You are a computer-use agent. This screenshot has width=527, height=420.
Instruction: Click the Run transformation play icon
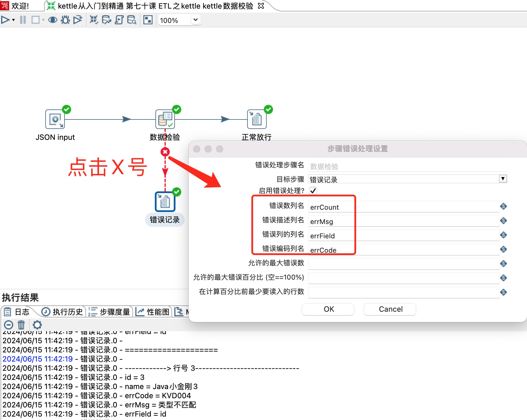pos(5,20)
